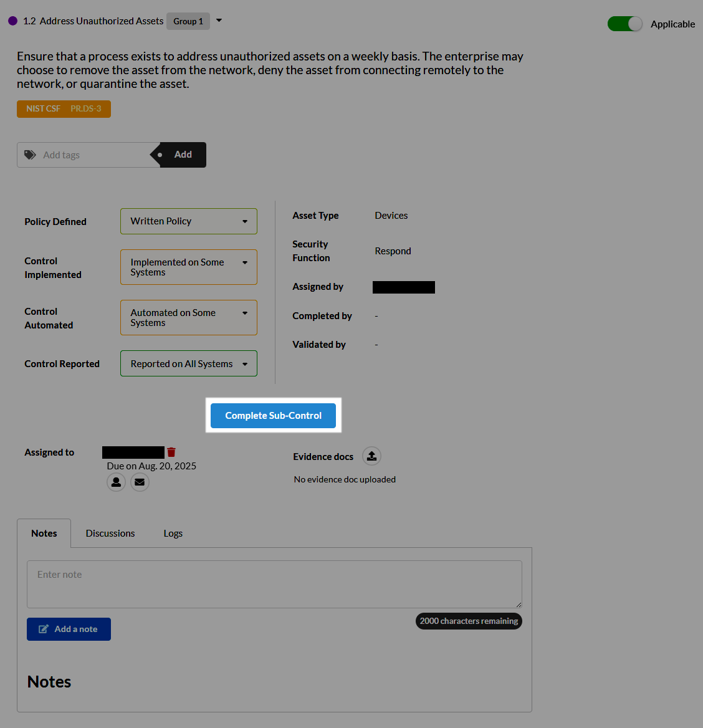Click the 'Address Unauthorized Assets' title
The width and height of the screenshot is (703, 728).
pyautogui.click(x=102, y=21)
